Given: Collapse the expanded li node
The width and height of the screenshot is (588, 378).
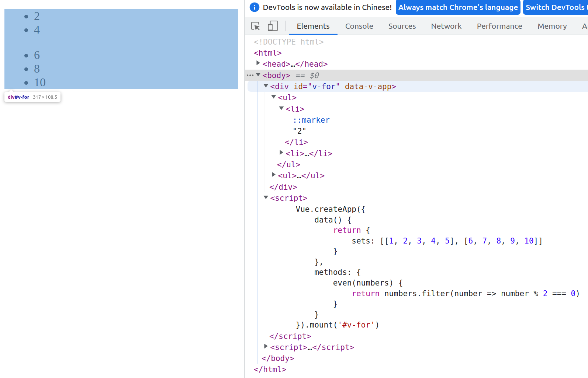Looking at the screenshot, I should [x=281, y=108].
